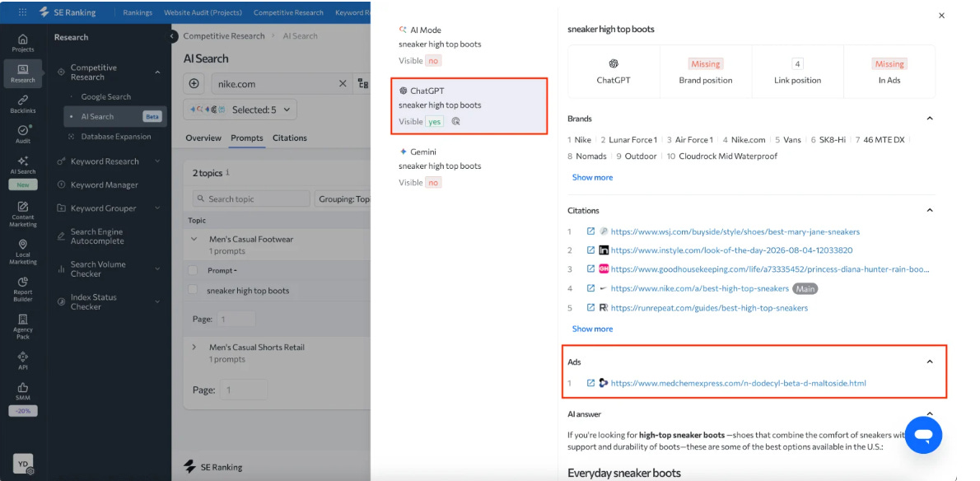Open Google Search in Research menu
Screen dimensions: 980x481
pos(105,97)
